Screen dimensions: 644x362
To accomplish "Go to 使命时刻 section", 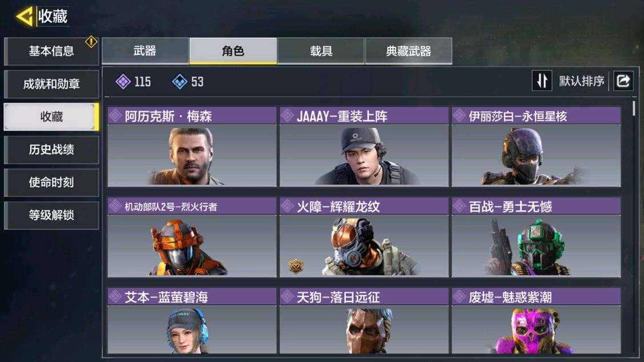I will pyautogui.click(x=51, y=183).
